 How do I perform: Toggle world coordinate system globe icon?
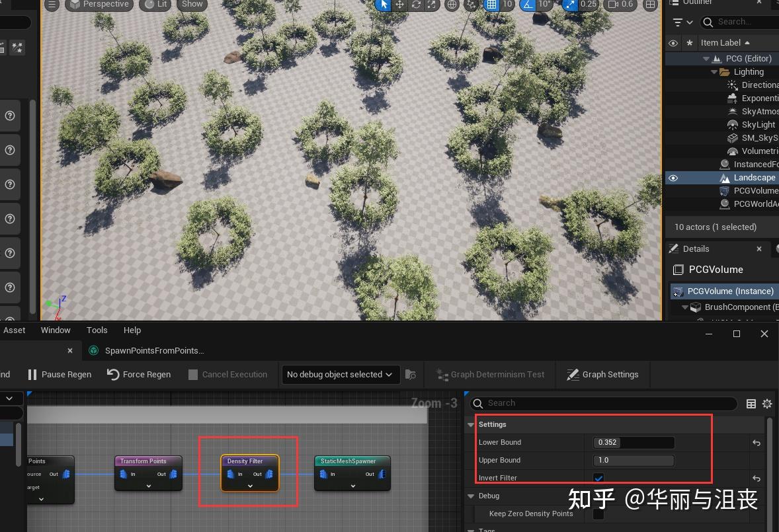pos(452,5)
